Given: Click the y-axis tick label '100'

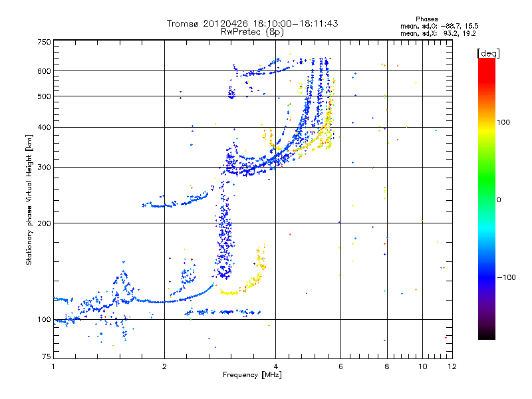Looking at the screenshot, I should coord(44,319).
